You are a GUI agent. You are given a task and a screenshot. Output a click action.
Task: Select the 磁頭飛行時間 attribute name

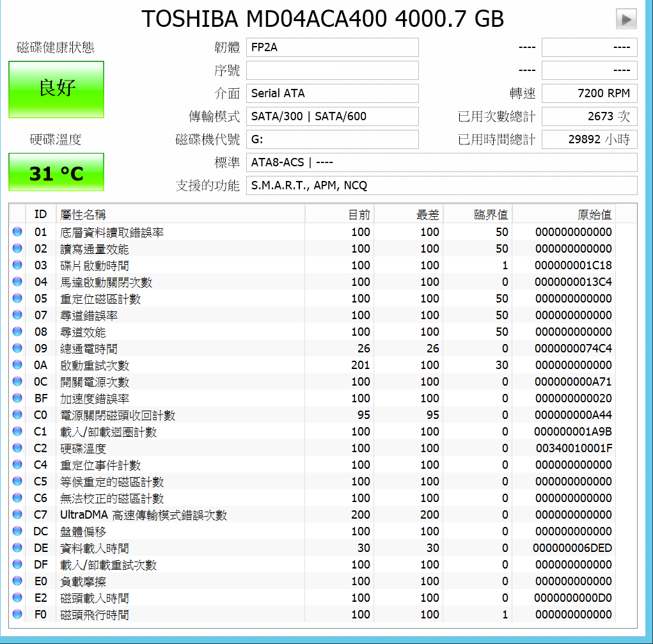[95, 615]
